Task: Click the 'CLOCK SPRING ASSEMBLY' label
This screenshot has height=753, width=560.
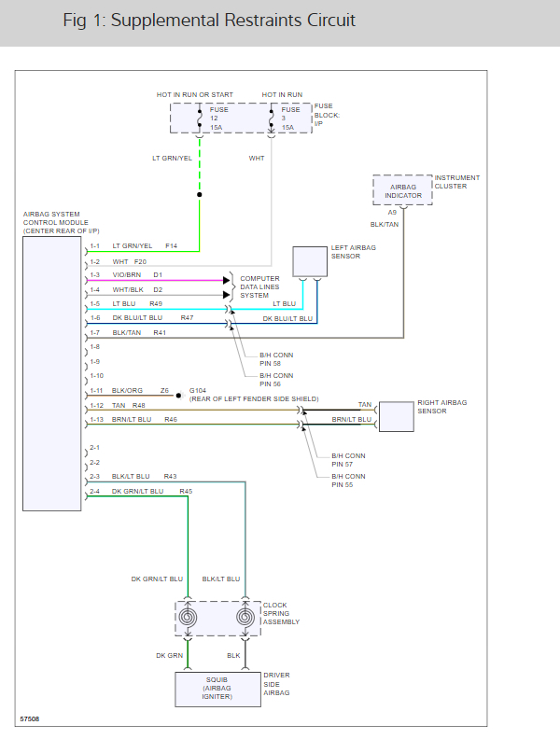Action: coord(281,613)
